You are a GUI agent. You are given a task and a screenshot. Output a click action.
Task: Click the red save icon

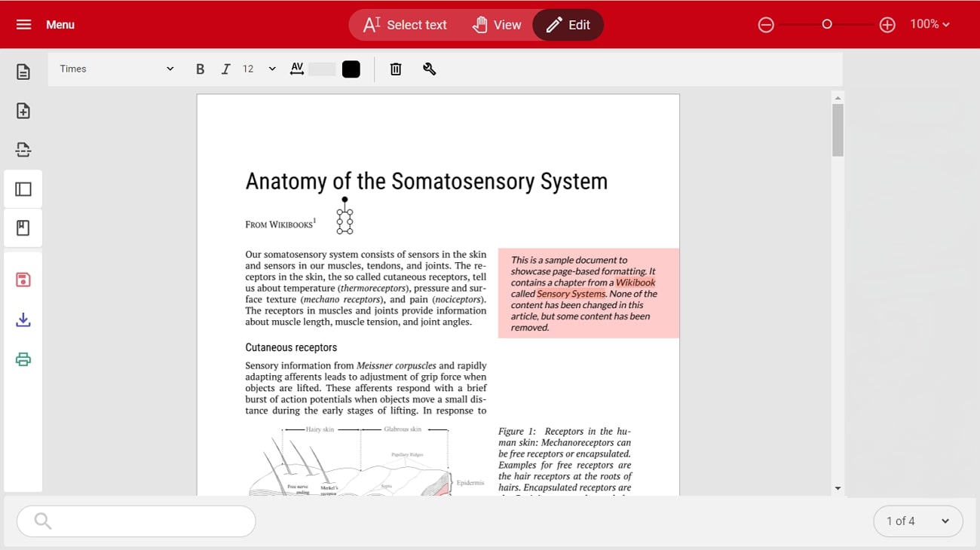tap(23, 280)
